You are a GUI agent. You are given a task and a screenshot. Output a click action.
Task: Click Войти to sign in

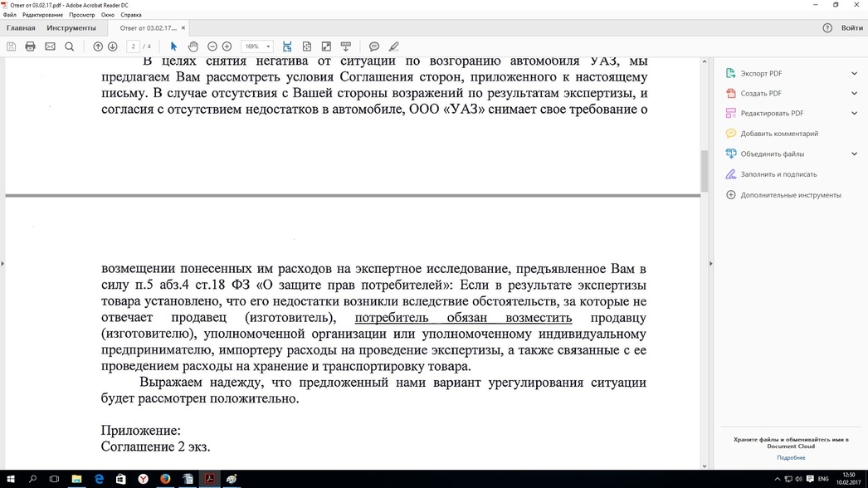pos(851,28)
